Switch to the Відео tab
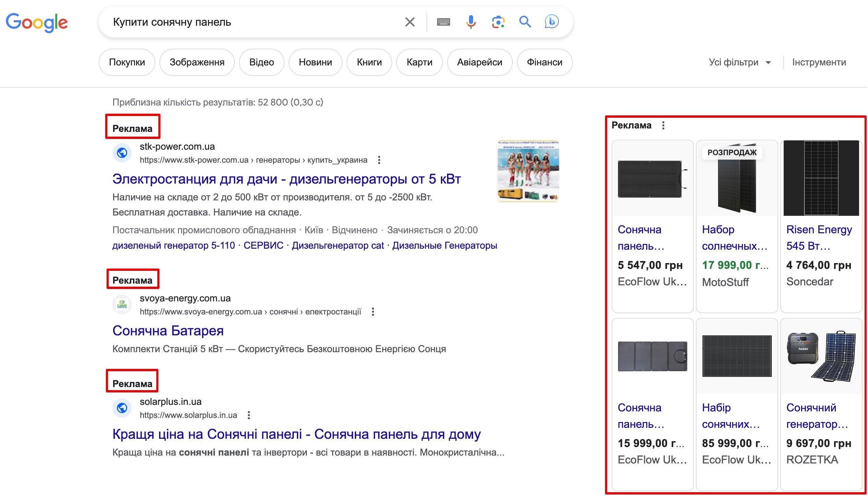 click(262, 62)
